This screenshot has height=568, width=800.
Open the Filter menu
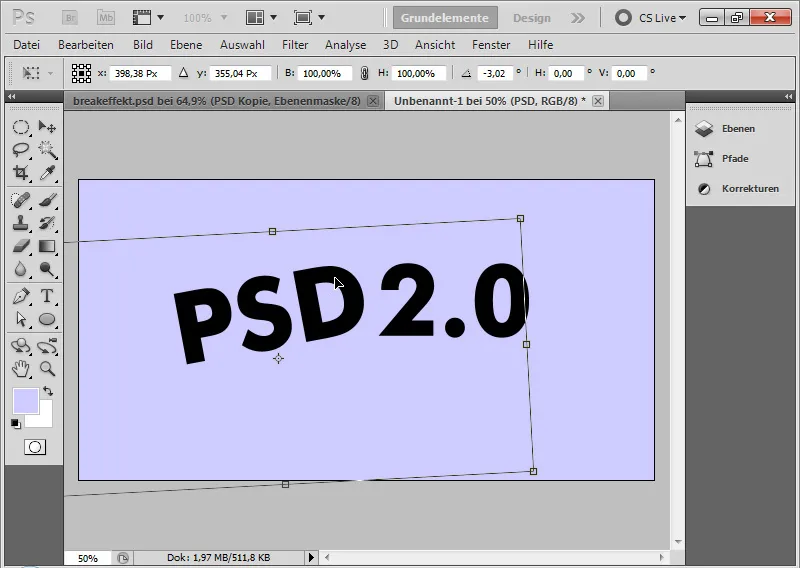pos(295,45)
